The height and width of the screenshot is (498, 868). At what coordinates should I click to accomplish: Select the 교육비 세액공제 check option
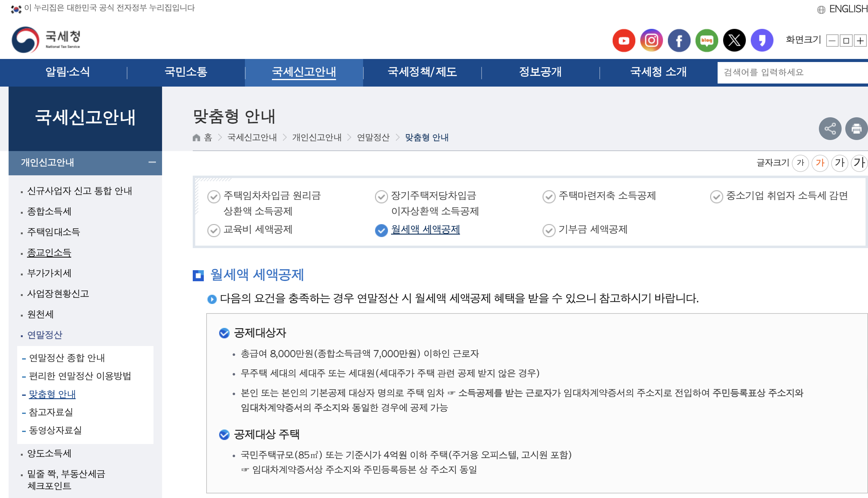coord(258,230)
